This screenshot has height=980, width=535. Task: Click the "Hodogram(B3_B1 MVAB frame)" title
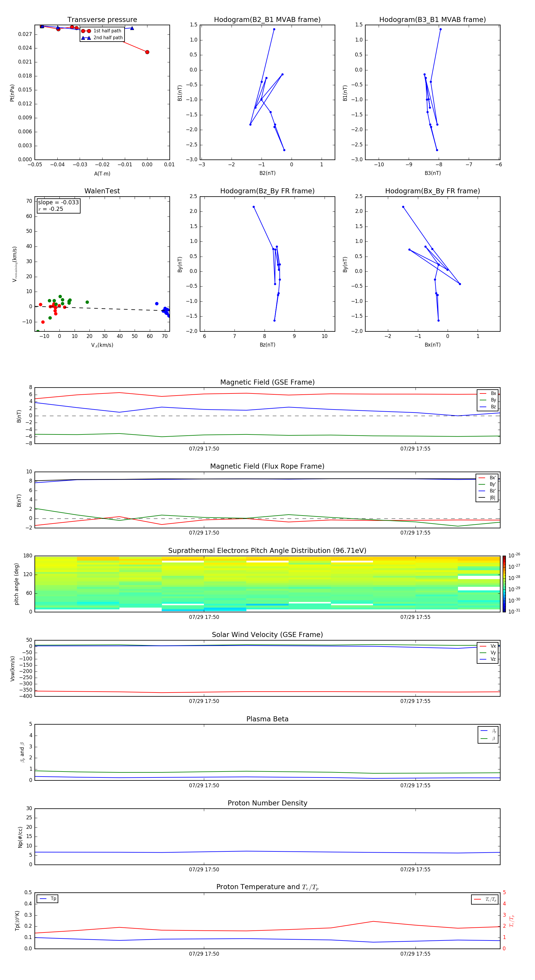coord(432,20)
